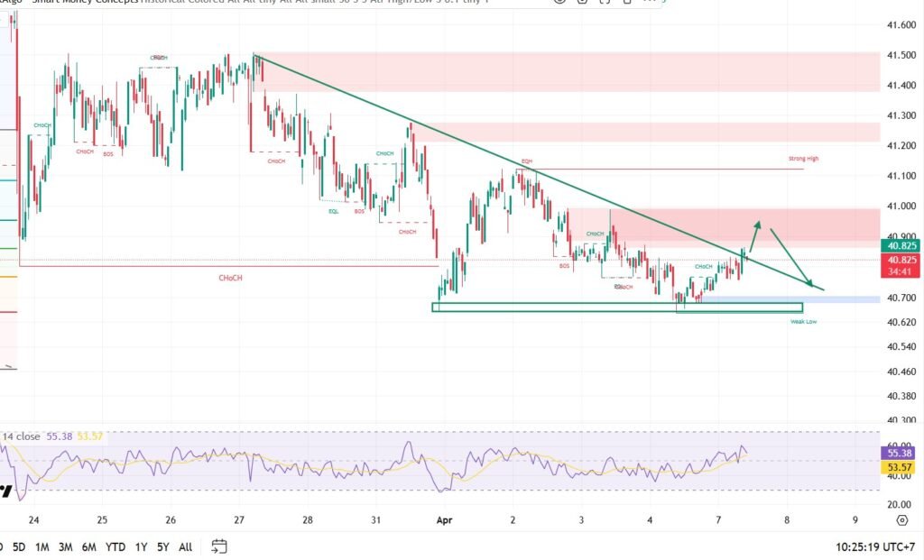Click the purple RSI value label 55.38
This screenshot has width=924, height=560.
click(x=900, y=453)
